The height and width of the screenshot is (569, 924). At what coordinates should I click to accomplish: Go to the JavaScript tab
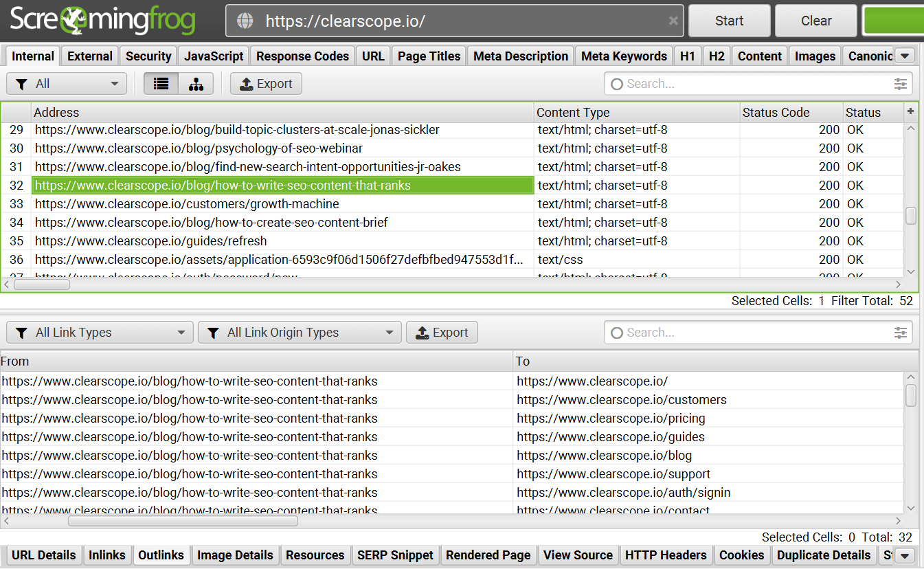[214, 56]
